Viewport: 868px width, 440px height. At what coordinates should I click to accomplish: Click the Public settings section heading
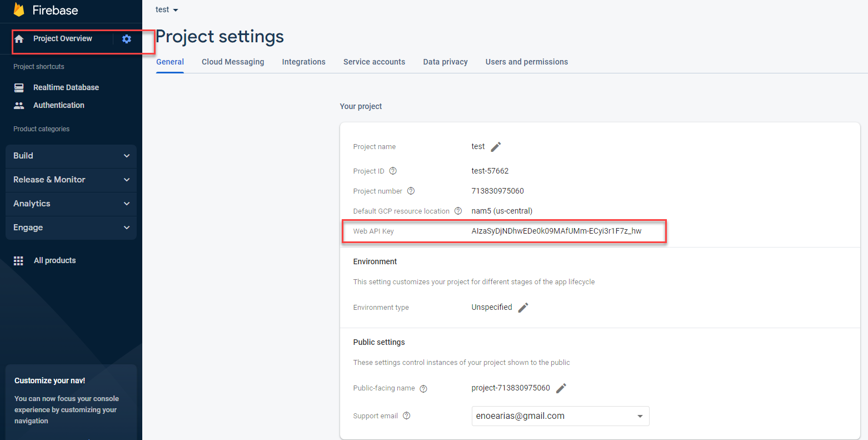[x=379, y=342]
